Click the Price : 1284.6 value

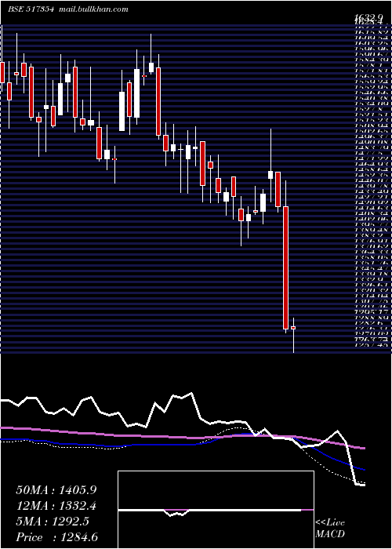pos(56,537)
